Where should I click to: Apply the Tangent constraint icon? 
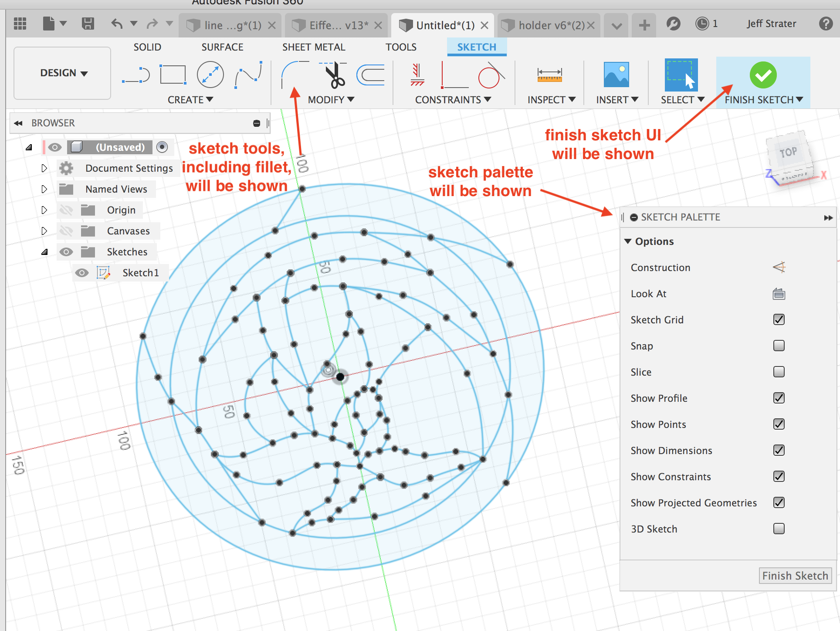pyautogui.click(x=491, y=75)
